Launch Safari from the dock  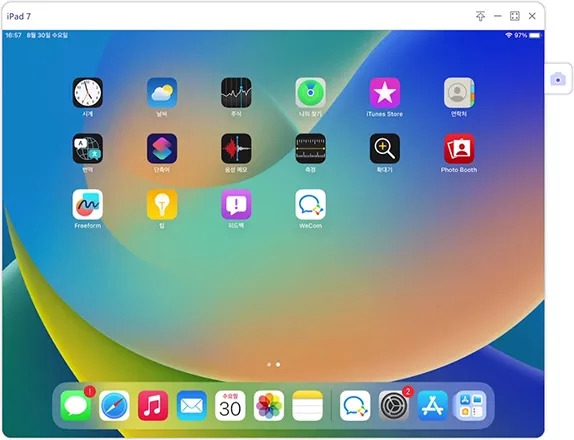point(114,406)
